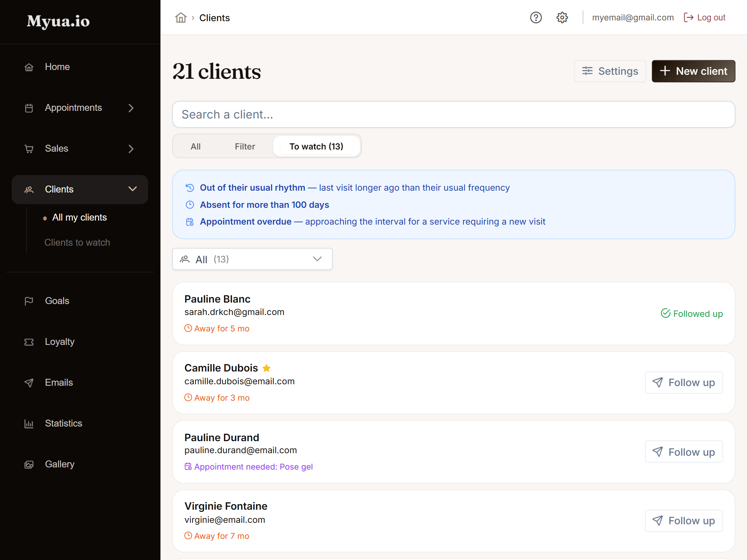Follow up with Pauline Durand
This screenshot has width=747, height=560.
(x=684, y=452)
